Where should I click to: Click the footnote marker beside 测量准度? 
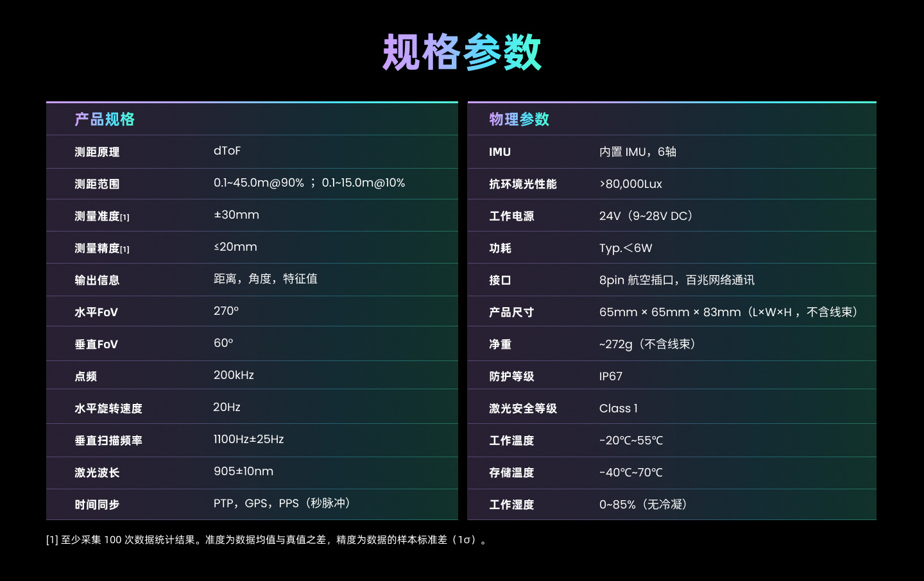[x=124, y=217]
